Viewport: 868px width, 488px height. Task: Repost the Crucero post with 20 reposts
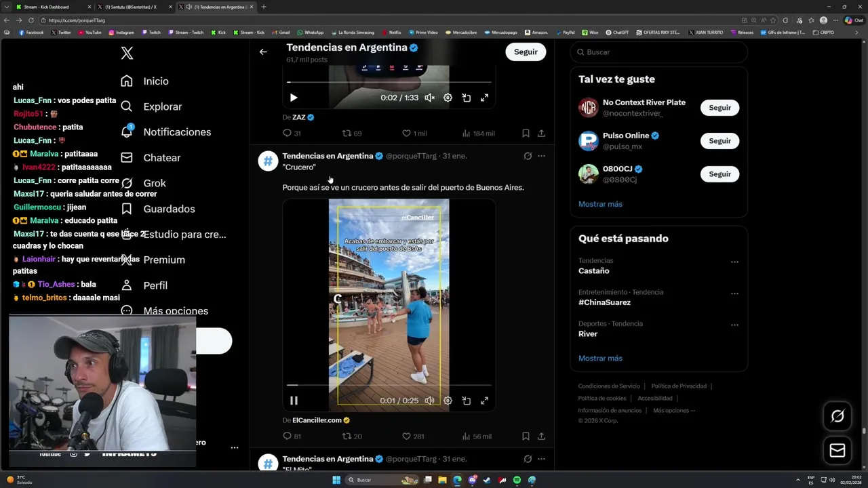pyautogui.click(x=351, y=436)
